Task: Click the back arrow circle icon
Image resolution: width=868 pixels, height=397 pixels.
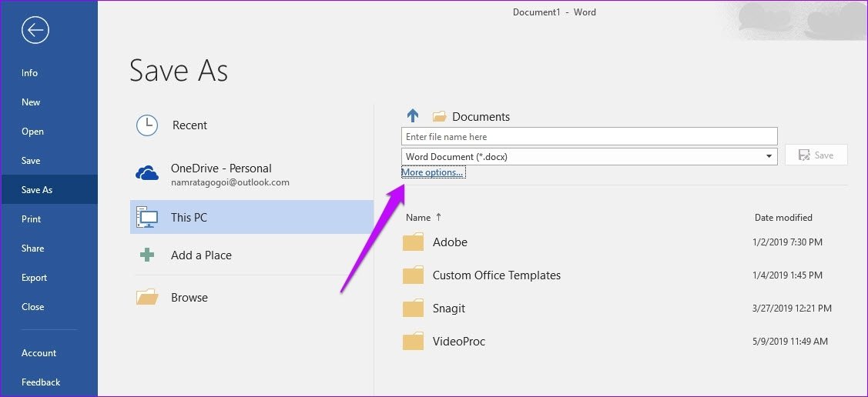Action: pos(35,30)
